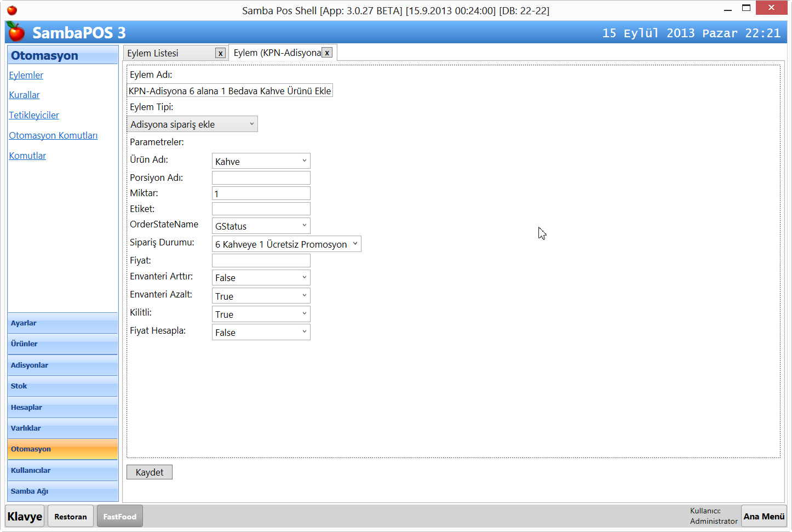Close the Eylem KPN-Adisyona tab
The height and width of the screenshot is (532, 792).
[327, 53]
